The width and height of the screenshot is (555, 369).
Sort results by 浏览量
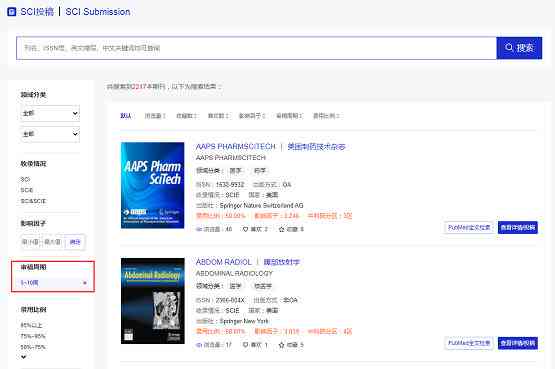[155, 116]
